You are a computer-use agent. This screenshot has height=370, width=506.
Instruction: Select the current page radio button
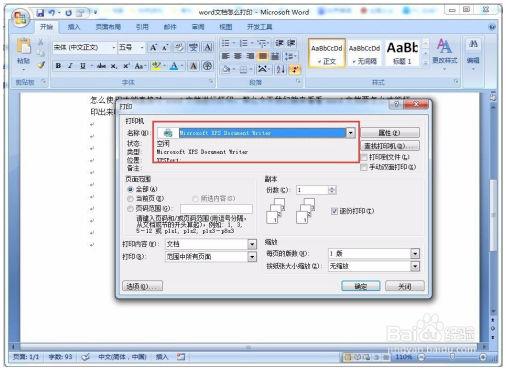[x=130, y=199]
